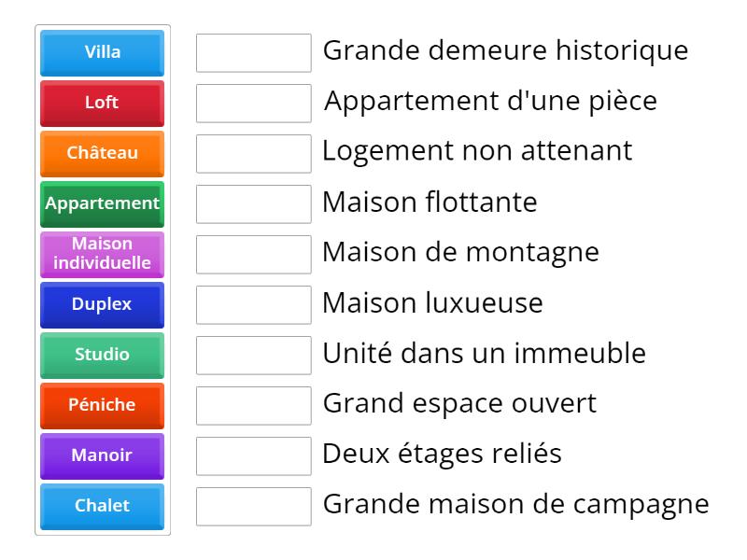Click the Loft tile

click(101, 104)
